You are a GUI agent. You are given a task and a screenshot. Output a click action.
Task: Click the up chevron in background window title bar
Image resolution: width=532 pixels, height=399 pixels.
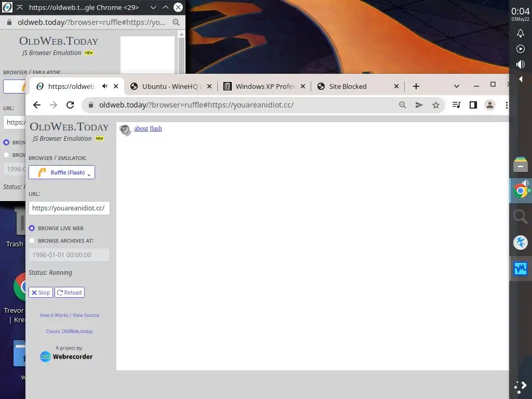[x=166, y=7]
